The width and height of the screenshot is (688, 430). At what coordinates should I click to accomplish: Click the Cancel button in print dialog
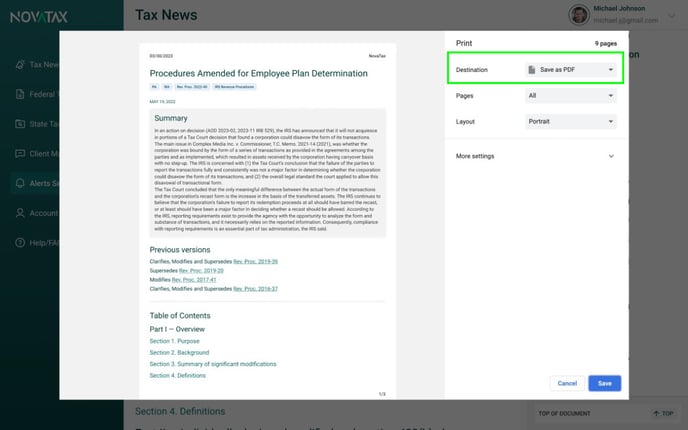coord(567,383)
